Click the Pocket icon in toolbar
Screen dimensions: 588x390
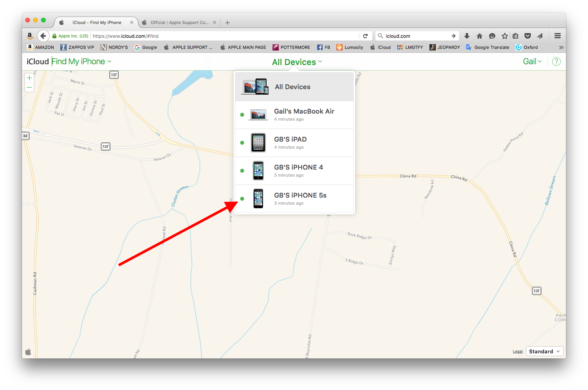point(528,36)
